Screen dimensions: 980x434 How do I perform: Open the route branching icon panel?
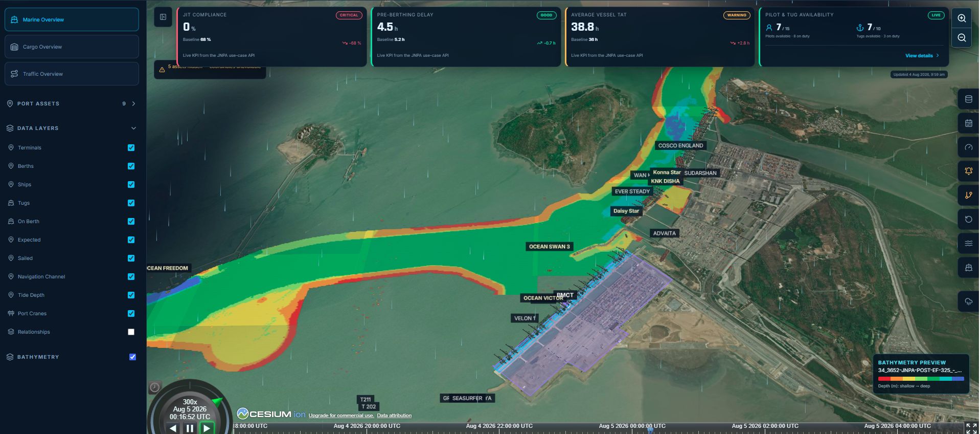click(968, 195)
